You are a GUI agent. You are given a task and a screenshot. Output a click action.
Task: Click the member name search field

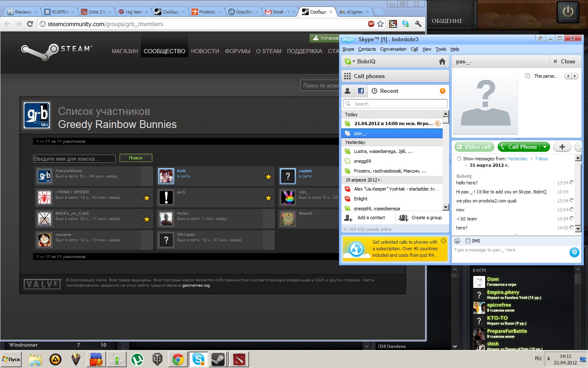point(74,159)
